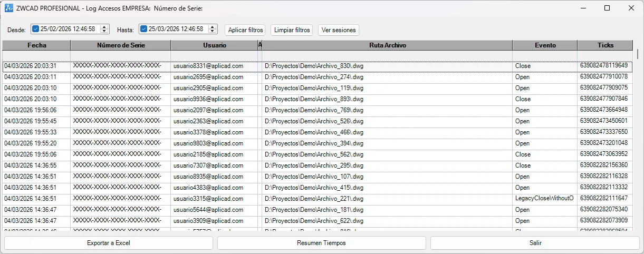Click ticks value 639082282156360
Screen dimensions: 644x254
point(604,165)
